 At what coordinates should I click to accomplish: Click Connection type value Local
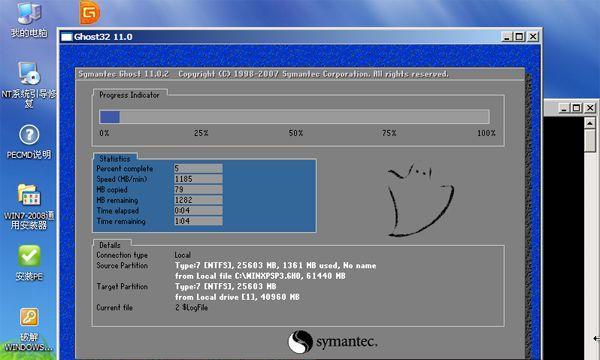(x=183, y=255)
